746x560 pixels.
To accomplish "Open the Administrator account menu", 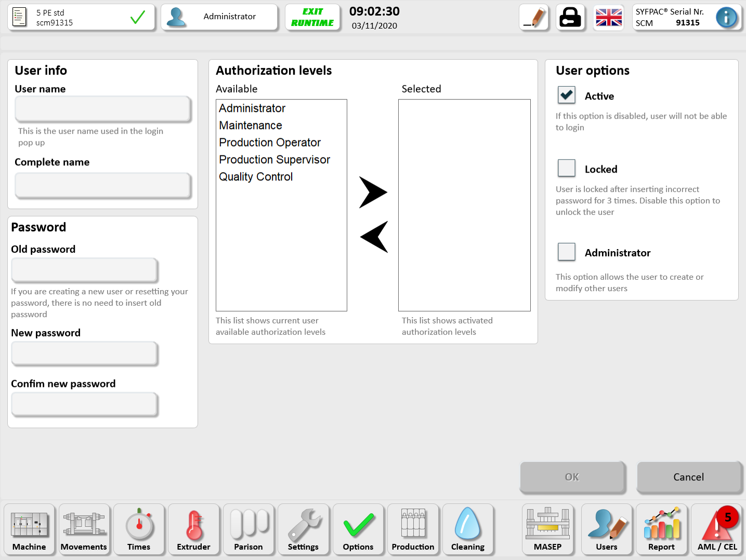I will tap(219, 17).
